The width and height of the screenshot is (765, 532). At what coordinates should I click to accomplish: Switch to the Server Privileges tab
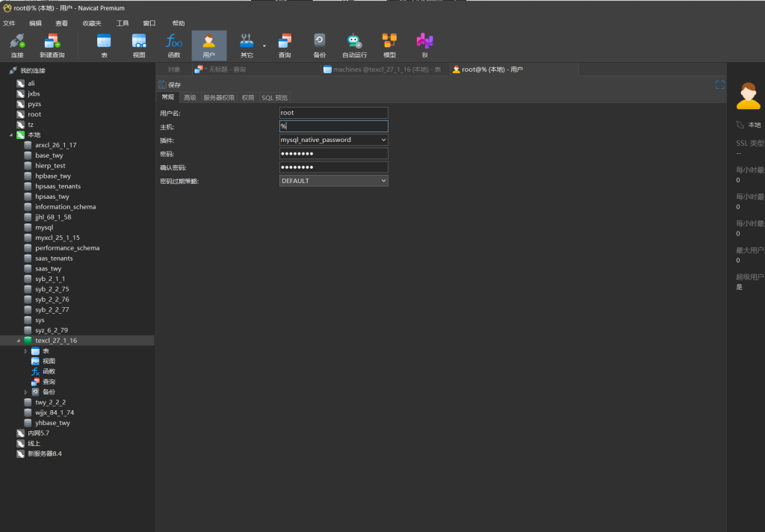tap(219, 98)
